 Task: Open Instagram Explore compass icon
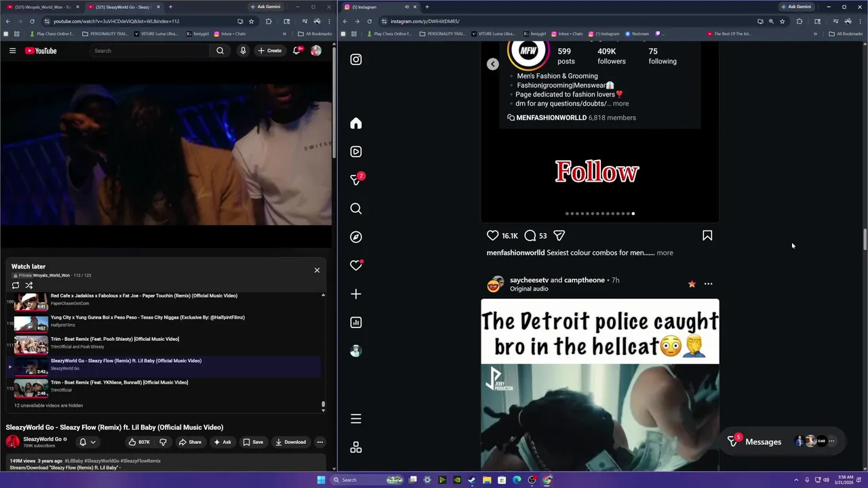356,237
